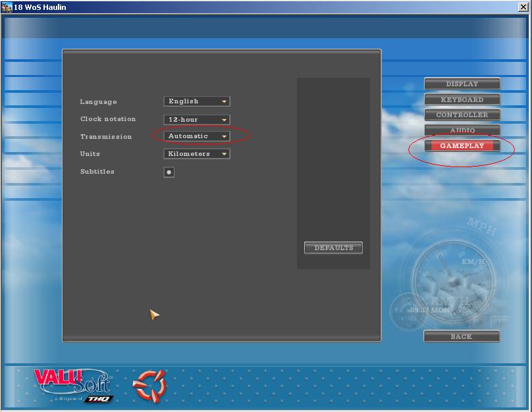Close the 18 WoS Haulin window
This screenshot has height=412, width=532.
click(523, 7)
